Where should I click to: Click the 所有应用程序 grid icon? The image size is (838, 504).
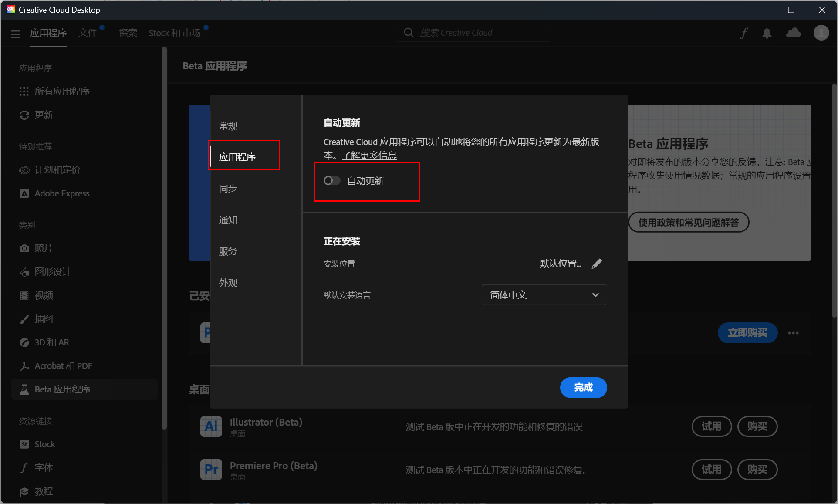[24, 91]
